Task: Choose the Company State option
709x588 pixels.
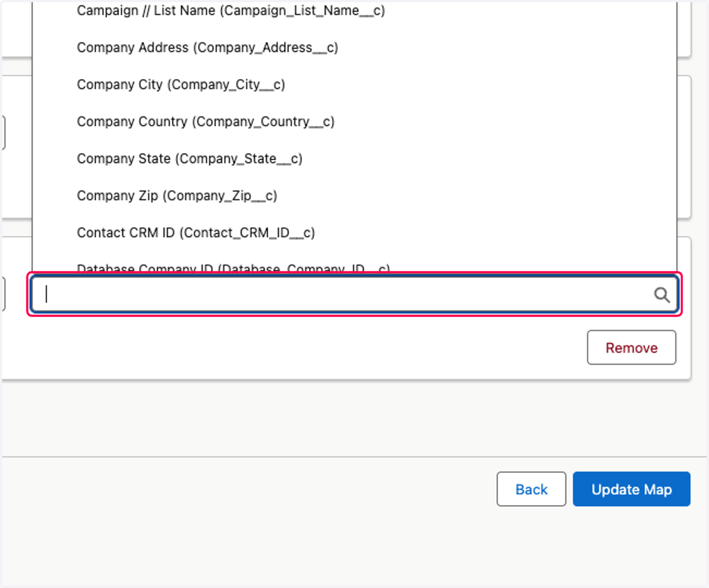Action: [x=354, y=158]
